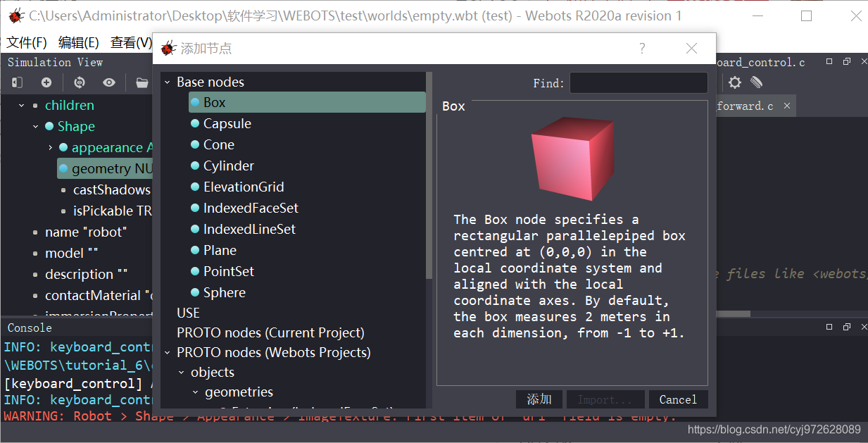Click the Shape node bullet icon in scene tree
The image size is (868, 443).
49,127
